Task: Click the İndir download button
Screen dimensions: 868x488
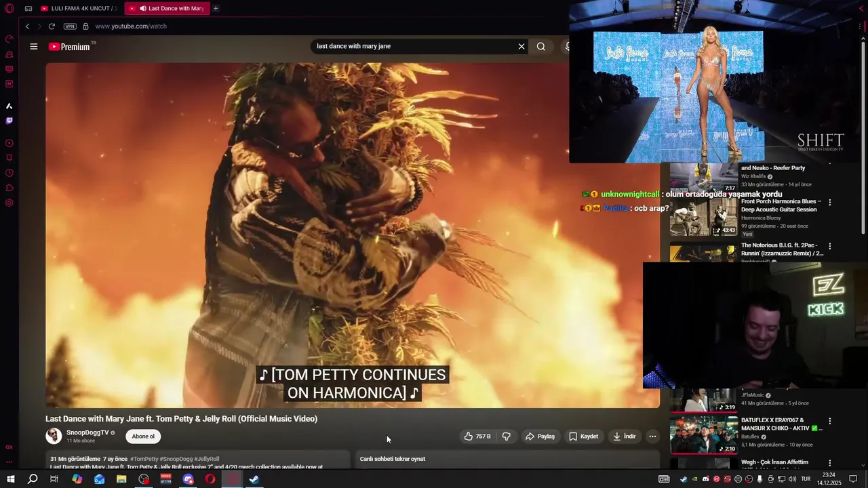Action: 625,436
